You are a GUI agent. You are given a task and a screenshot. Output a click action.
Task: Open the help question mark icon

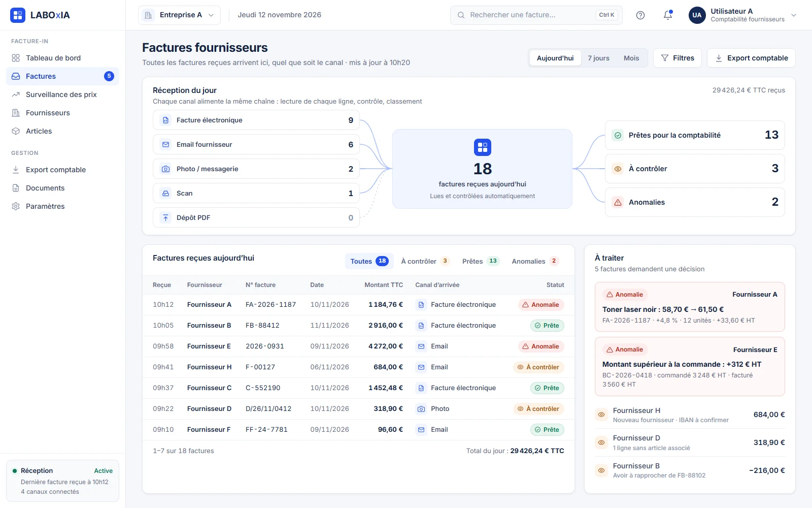640,15
